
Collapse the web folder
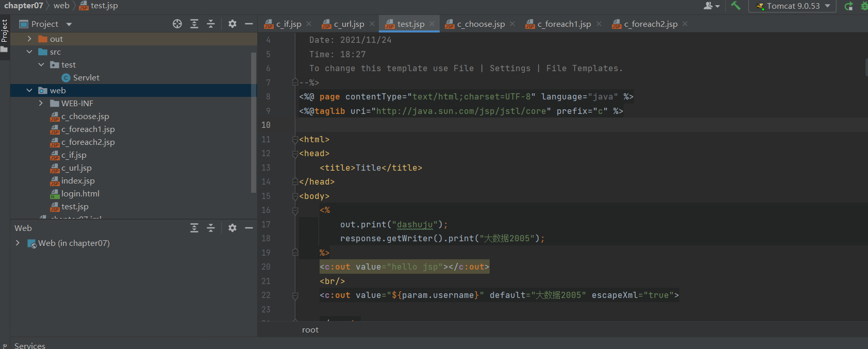pyautogui.click(x=29, y=90)
